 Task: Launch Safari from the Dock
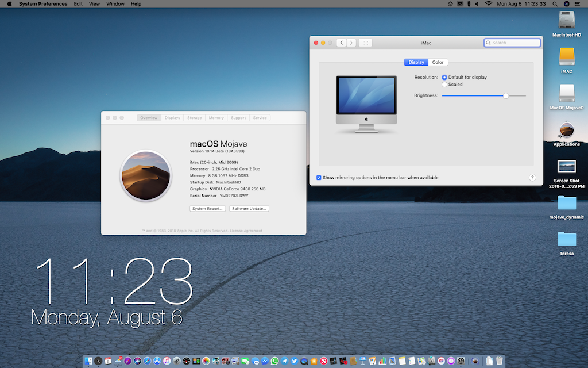[148, 361]
